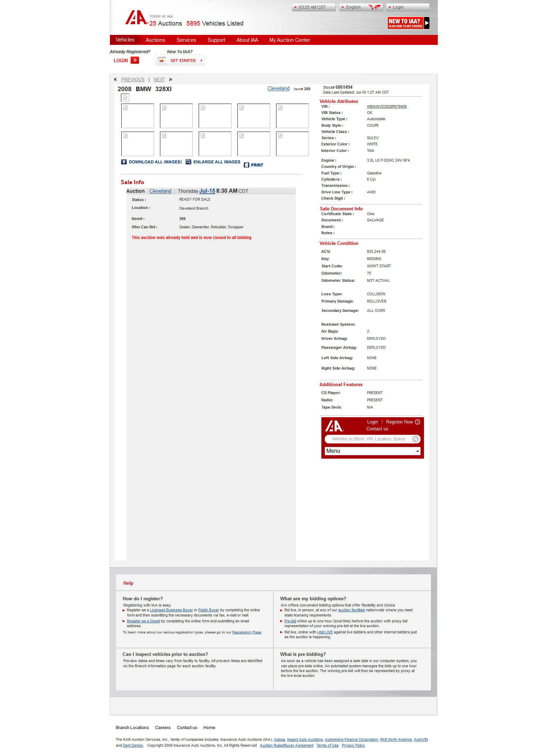547x756 pixels.
Task: Open the English language dropdown
Action: 361,7
